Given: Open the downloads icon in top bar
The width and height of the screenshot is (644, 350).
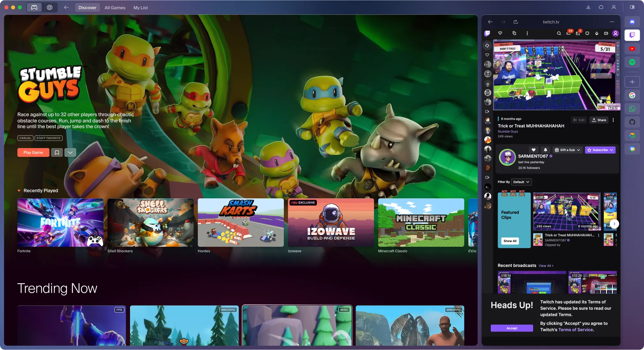Looking at the screenshot, I should pos(588,7).
